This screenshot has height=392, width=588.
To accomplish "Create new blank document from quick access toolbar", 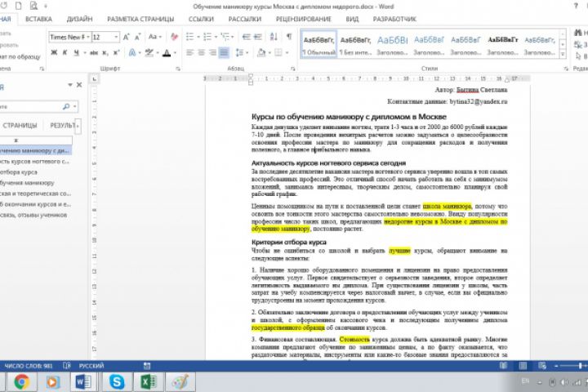I will click(18, 6).
